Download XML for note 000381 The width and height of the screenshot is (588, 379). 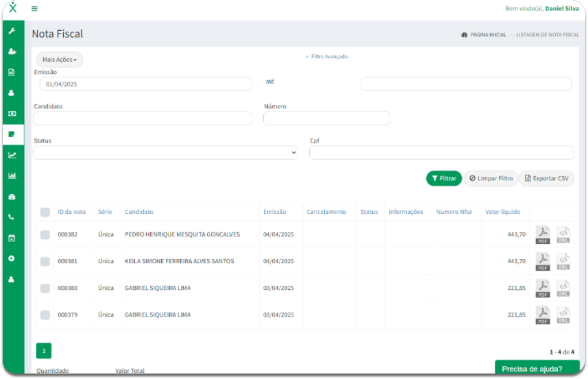coord(563,262)
